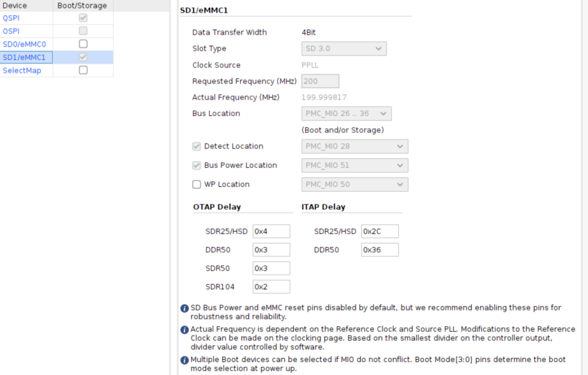Screen dimensions: 588x375
Task: Click the Data Transfer Width value 4Bit
Action: click(308, 33)
